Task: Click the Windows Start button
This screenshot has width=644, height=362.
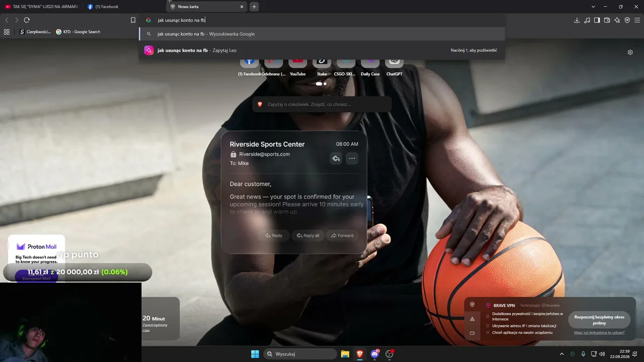Action: click(255, 354)
